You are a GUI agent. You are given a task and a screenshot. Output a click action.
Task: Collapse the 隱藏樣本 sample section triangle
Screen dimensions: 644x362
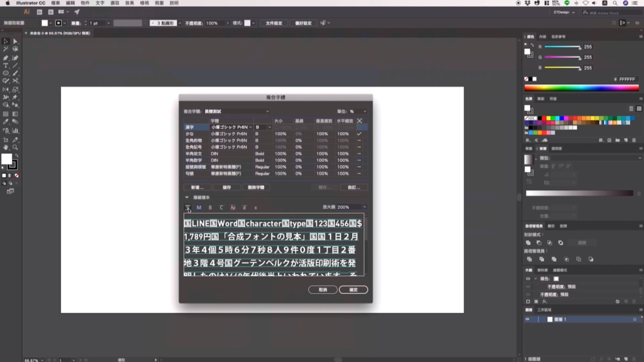[186, 197]
